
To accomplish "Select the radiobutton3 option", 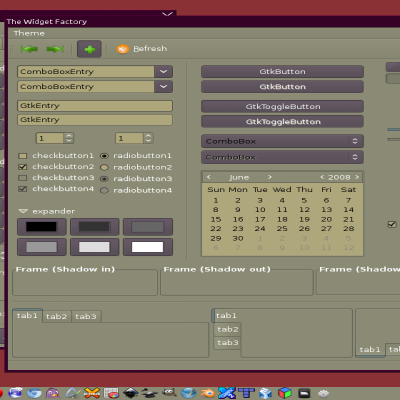I will tap(104, 179).
